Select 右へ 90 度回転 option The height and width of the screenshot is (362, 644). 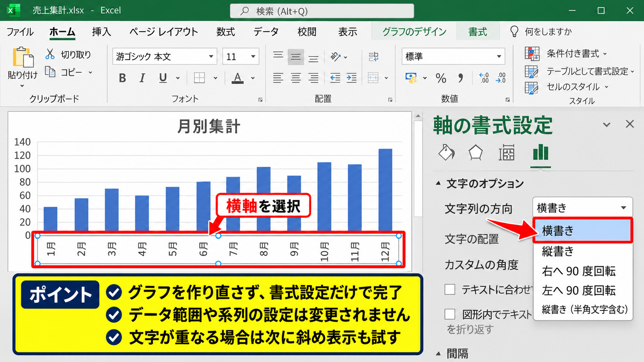tap(582, 271)
